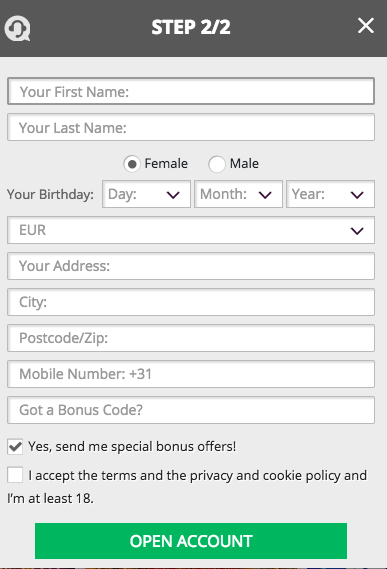Open the birthday Day dropdown
Viewport: 387px width, 569px height.
[146, 194]
